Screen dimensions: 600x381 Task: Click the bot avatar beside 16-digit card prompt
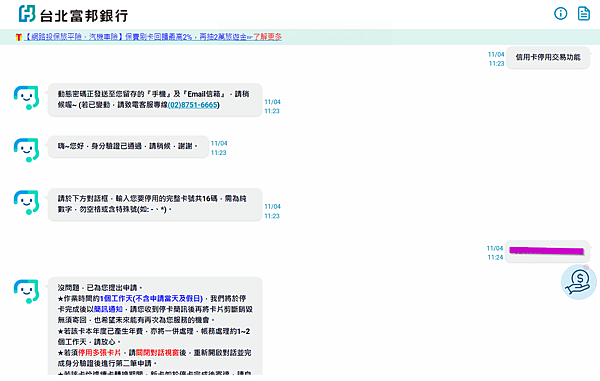[26, 202]
